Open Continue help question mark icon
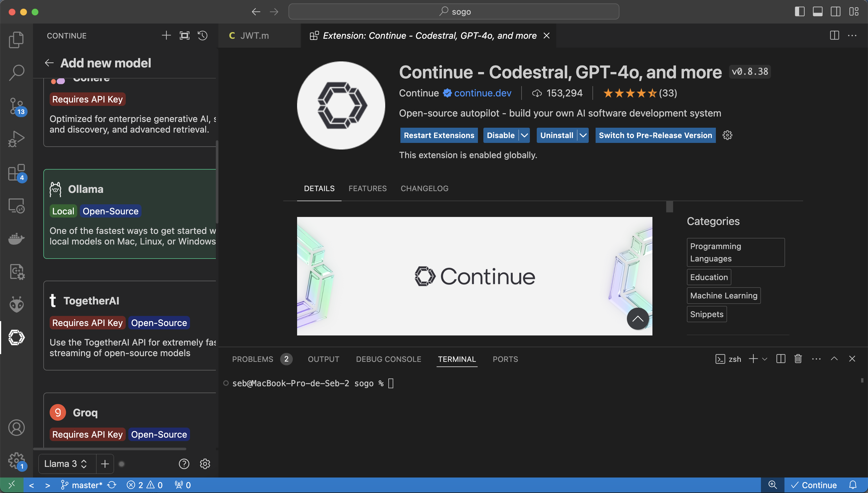 pos(184,463)
